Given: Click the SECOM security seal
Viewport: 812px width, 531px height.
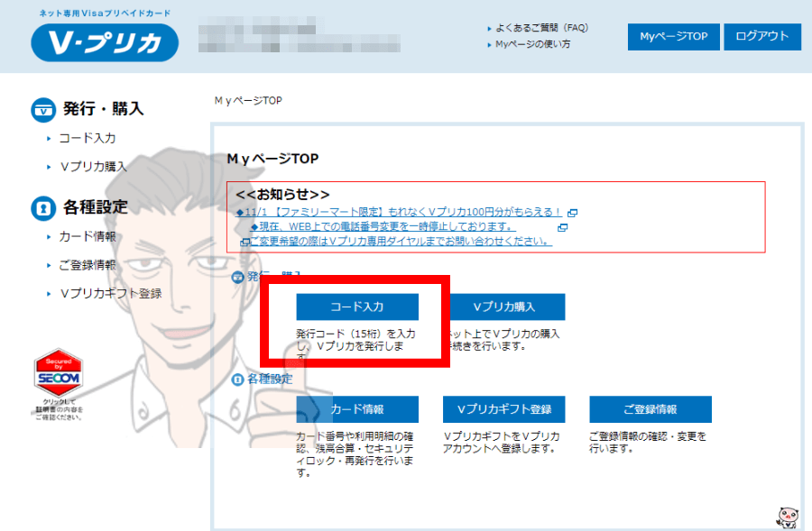Looking at the screenshot, I should coord(59,373).
